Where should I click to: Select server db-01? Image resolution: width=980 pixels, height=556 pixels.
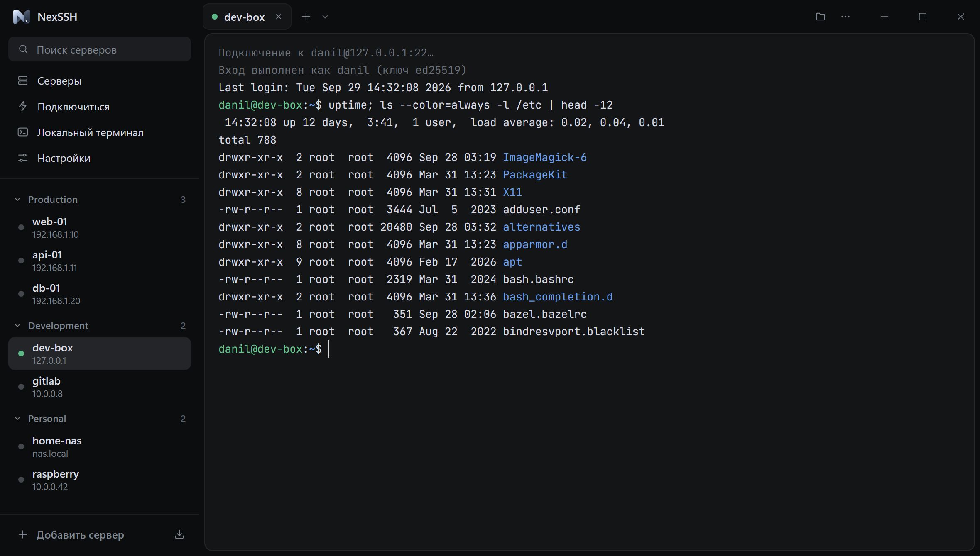[100, 294]
